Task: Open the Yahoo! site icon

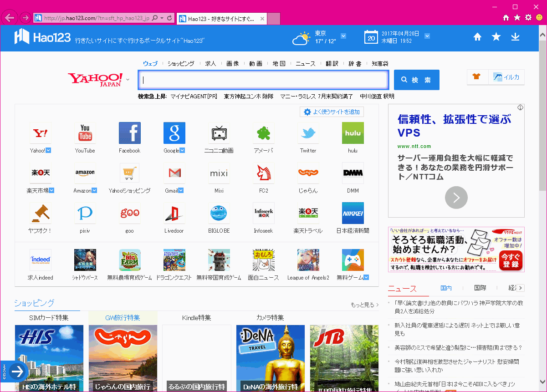Action: (41, 133)
